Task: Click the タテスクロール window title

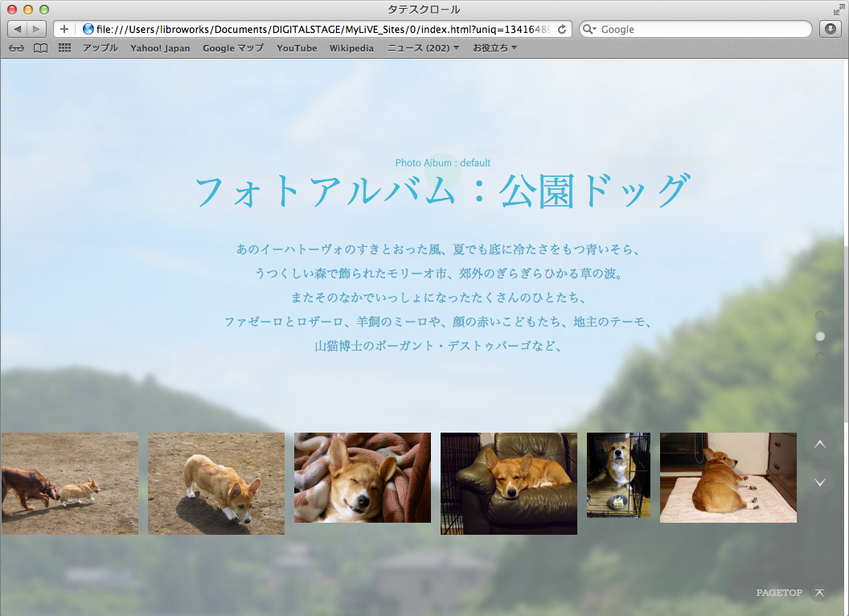Action: (x=424, y=9)
